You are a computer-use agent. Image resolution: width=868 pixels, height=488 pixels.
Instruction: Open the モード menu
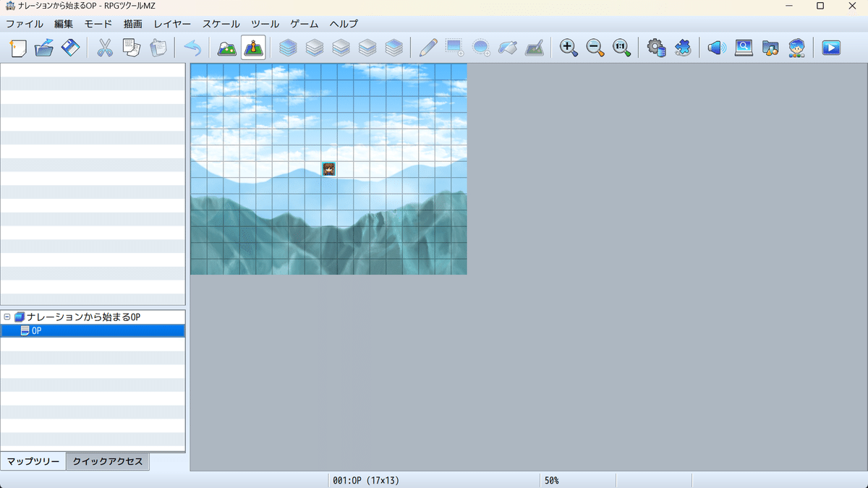click(x=98, y=24)
